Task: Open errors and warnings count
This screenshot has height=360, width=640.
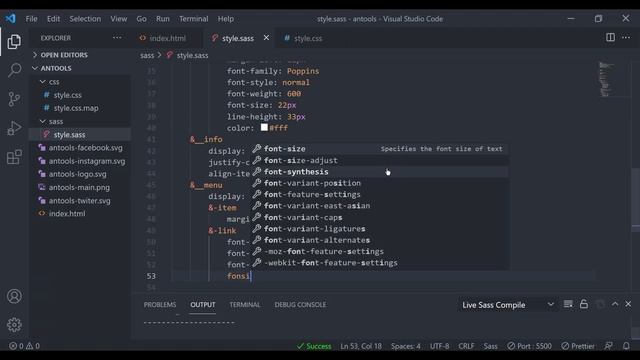Action: 24,346
